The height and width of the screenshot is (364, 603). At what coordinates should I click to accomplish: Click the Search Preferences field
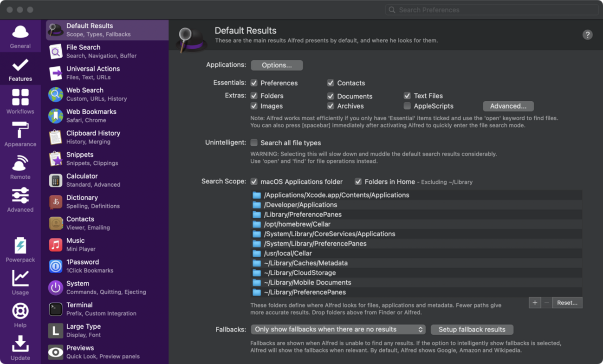[x=492, y=10]
